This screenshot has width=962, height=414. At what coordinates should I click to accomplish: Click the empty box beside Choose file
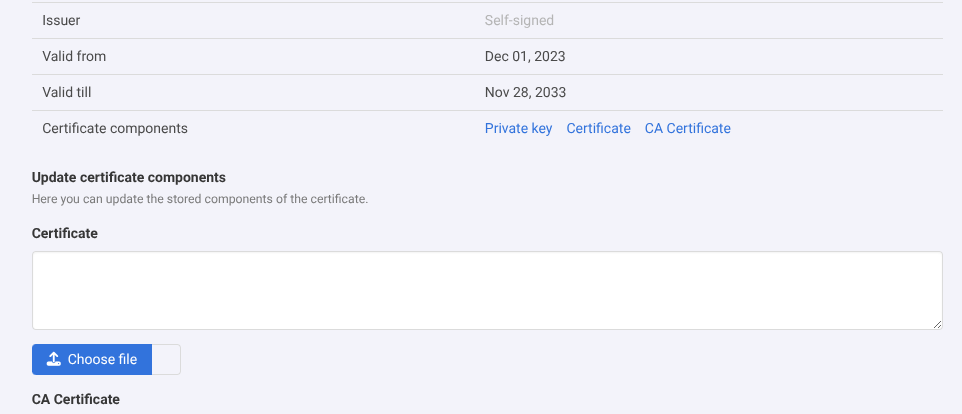pyautogui.click(x=166, y=360)
